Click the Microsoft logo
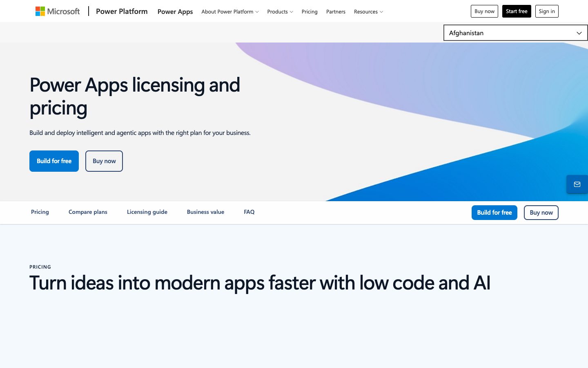Screen dimensions: 588x368 tap(58, 11)
